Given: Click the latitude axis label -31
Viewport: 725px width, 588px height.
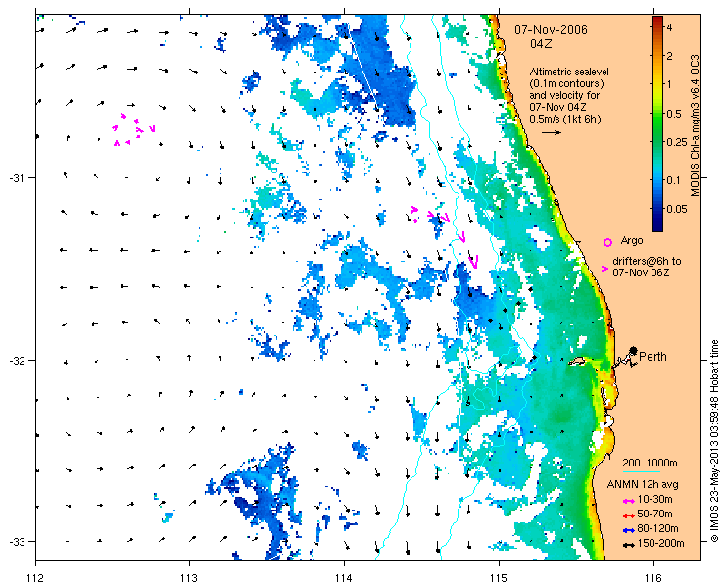Looking at the screenshot, I should tap(16, 178).
